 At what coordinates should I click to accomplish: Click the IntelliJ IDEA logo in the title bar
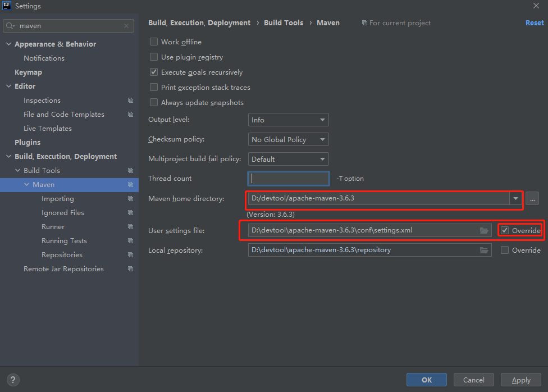point(7,6)
